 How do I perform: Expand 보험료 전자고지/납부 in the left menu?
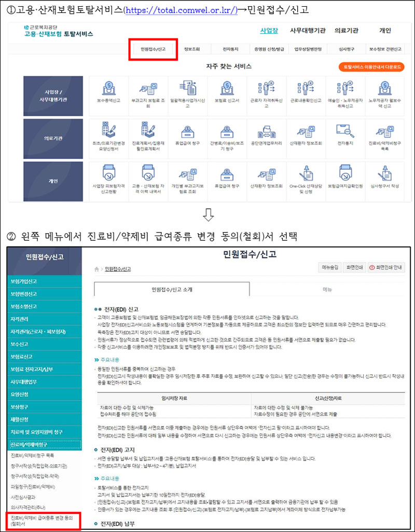coord(45,369)
